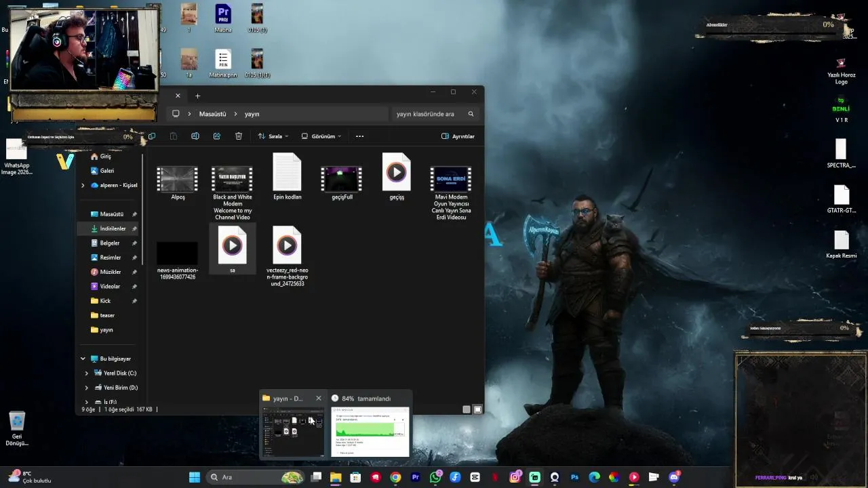Image resolution: width=868 pixels, height=488 pixels.
Task: Open Premiere Pro from the taskbar
Action: [x=416, y=477]
